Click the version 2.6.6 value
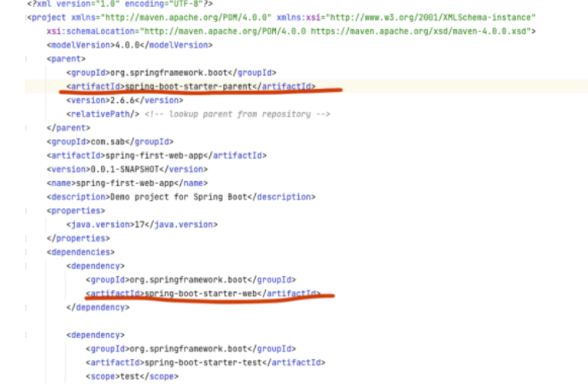This screenshot has width=588, height=384. 122,100
